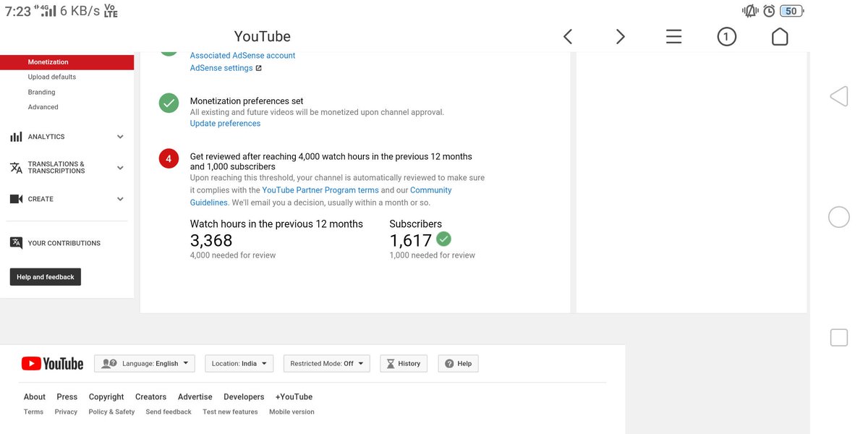Click Terms in the footer
The height and width of the screenshot is (434, 868).
pyautogui.click(x=33, y=412)
